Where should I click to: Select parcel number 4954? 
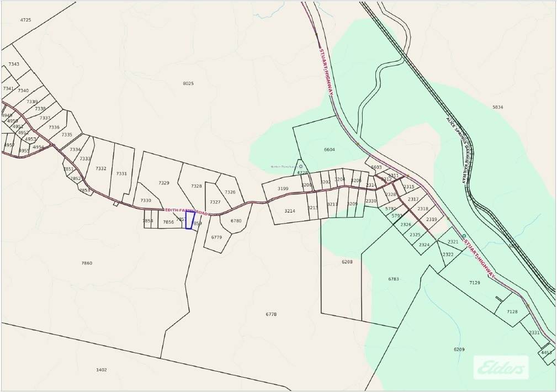[x=38, y=147]
